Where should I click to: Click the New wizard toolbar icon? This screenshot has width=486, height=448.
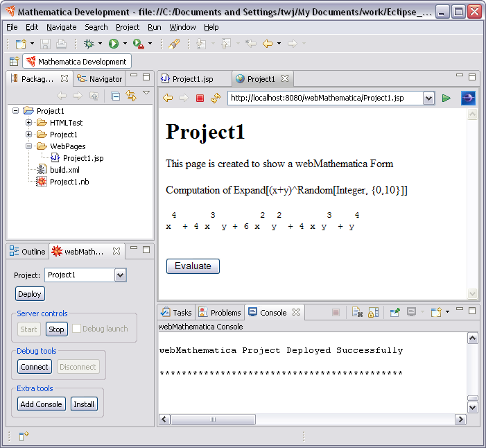click(x=21, y=44)
